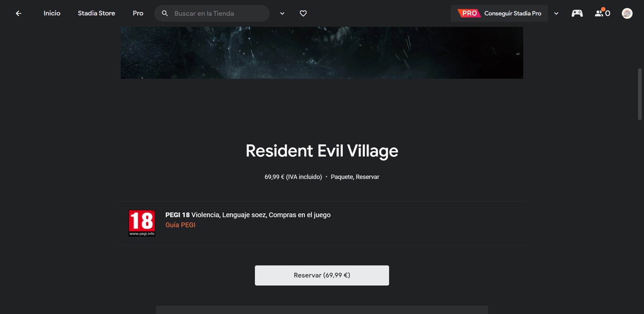
Task: Switch to the Pro tab
Action: point(138,13)
